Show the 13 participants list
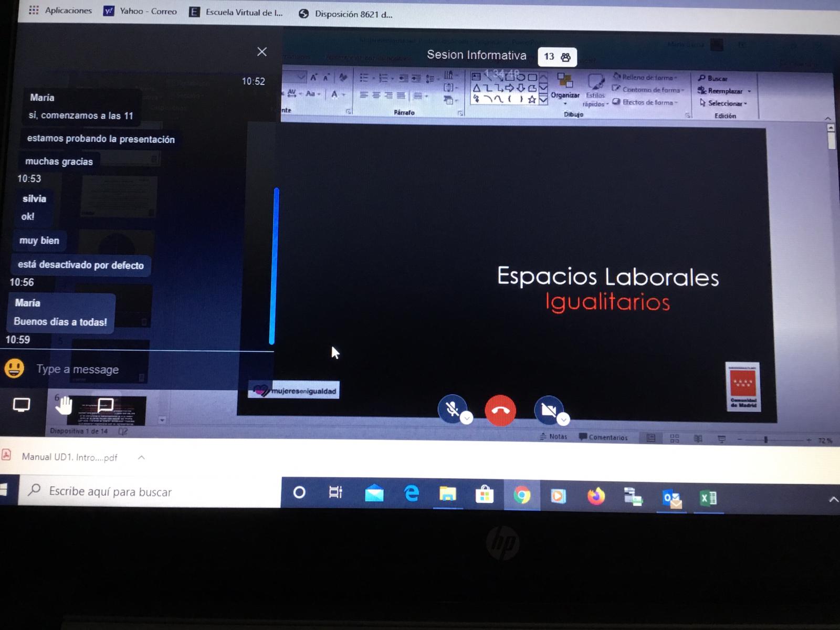The height and width of the screenshot is (630, 840). coord(557,57)
